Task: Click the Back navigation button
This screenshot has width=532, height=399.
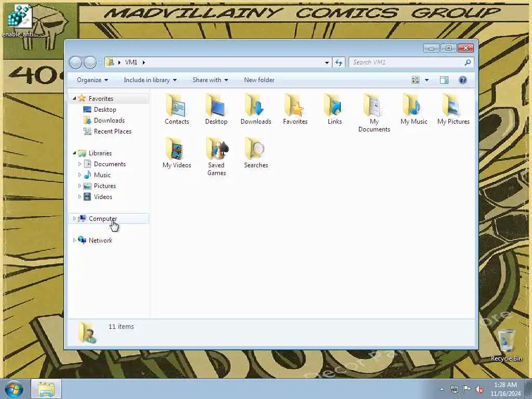Action: [75, 62]
